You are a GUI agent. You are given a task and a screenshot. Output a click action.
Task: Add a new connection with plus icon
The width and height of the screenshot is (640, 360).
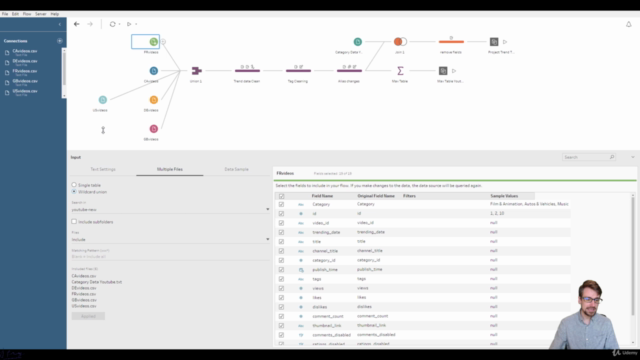[x=60, y=41]
